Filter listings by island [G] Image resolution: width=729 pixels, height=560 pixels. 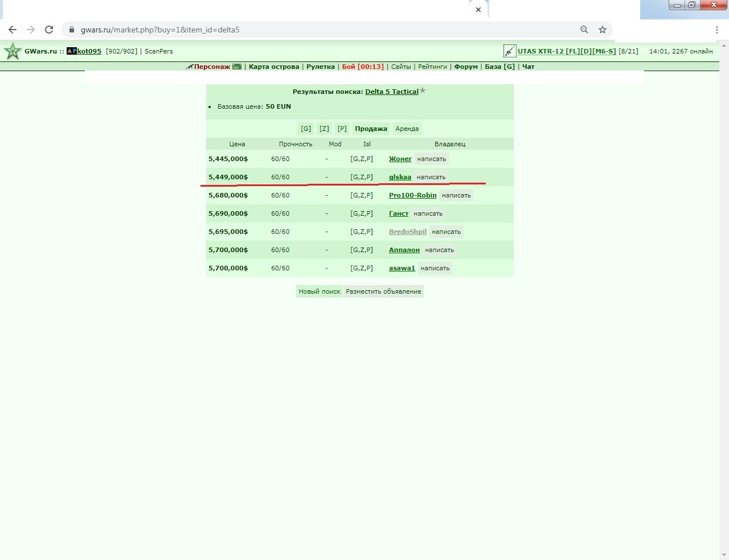click(x=306, y=129)
